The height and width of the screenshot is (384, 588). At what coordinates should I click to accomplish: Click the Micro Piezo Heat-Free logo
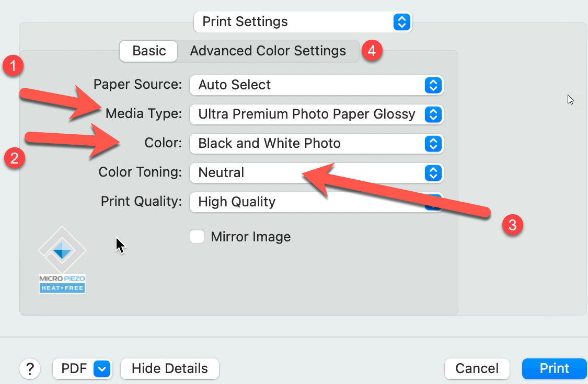click(62, 260)
